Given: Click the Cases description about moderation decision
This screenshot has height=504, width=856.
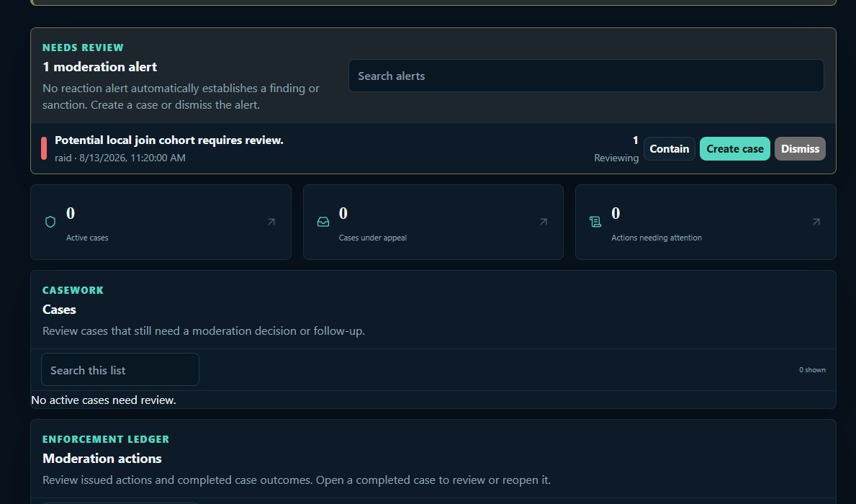Looking at the screenshot, I should [x=204, y=331].
